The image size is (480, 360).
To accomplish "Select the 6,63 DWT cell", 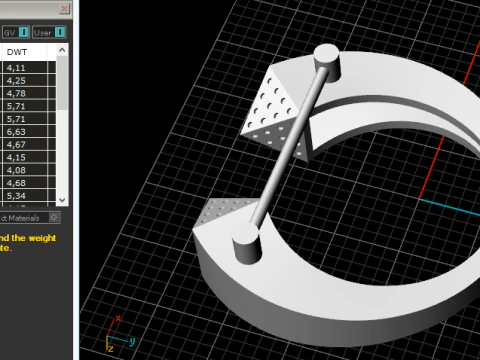I will pos(24,132).
